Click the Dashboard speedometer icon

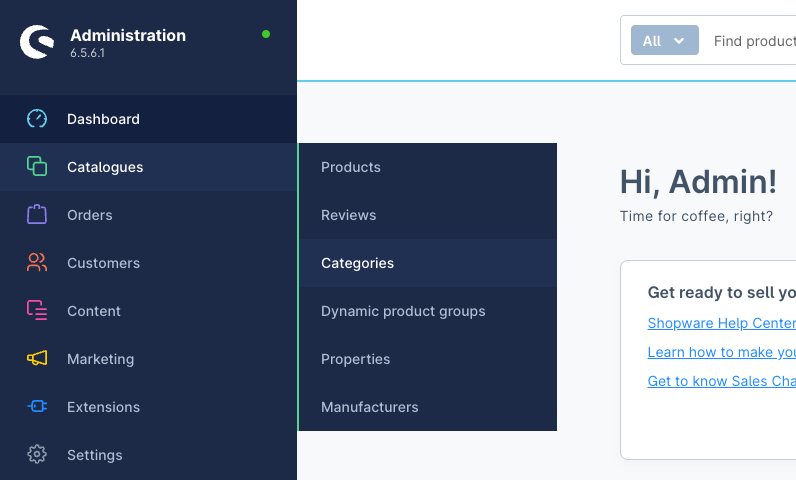tap(37, 119)
